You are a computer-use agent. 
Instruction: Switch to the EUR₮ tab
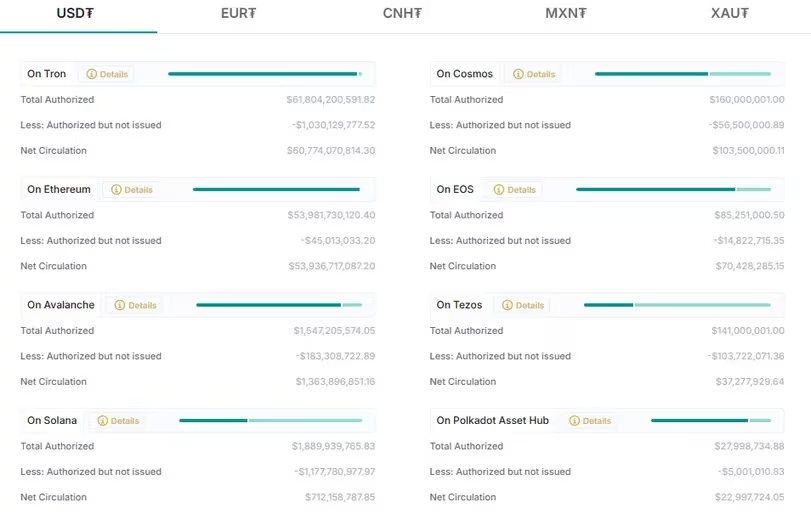238,14
